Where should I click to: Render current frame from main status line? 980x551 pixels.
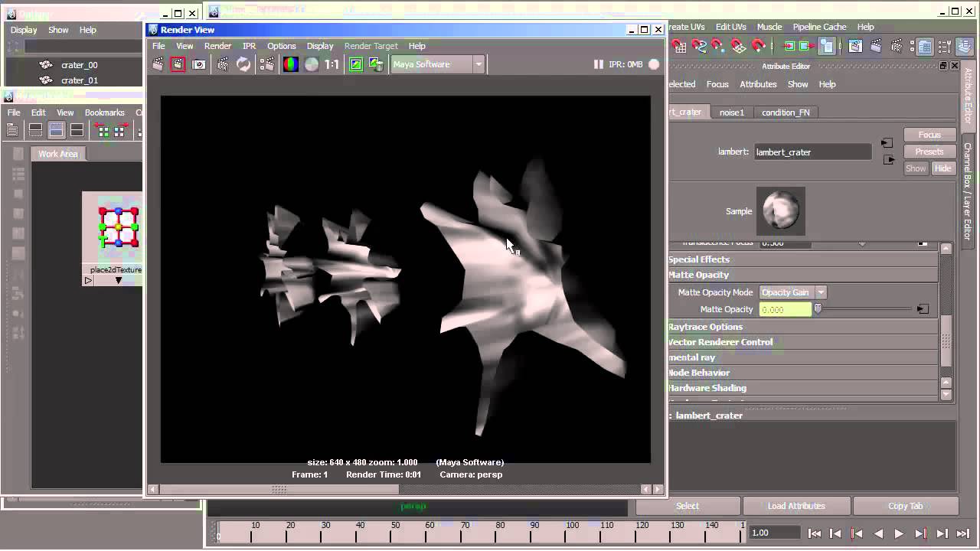pyautogui.click(x=876, y=46)
